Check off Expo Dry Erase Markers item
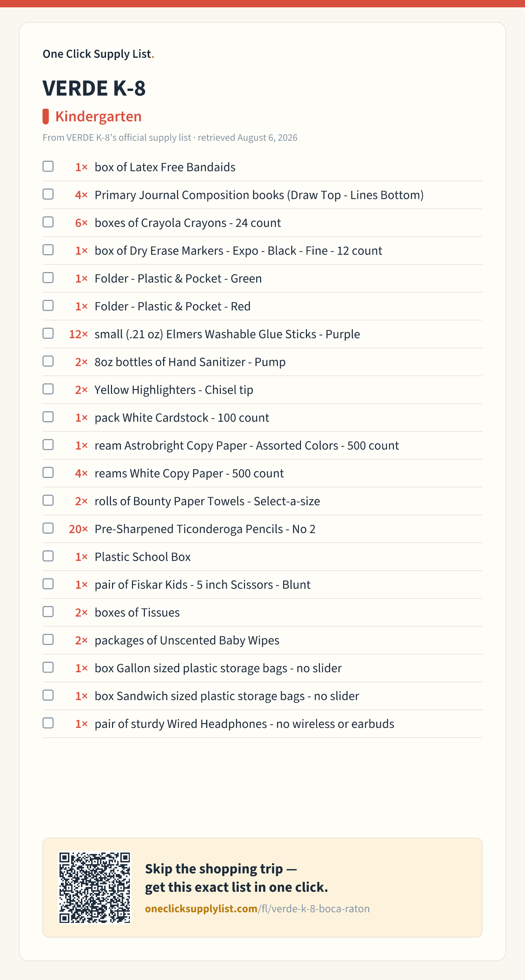Screen dimensions: 525x980 [x=48, y=250]
